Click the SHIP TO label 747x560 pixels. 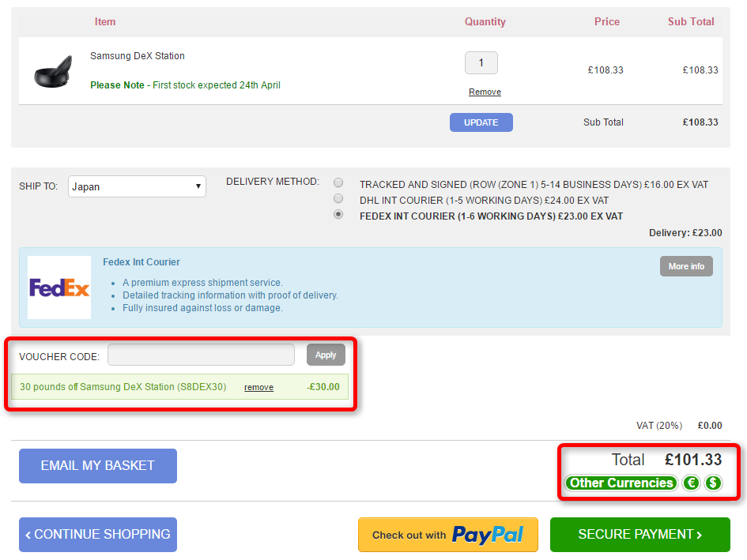point(38,186)
